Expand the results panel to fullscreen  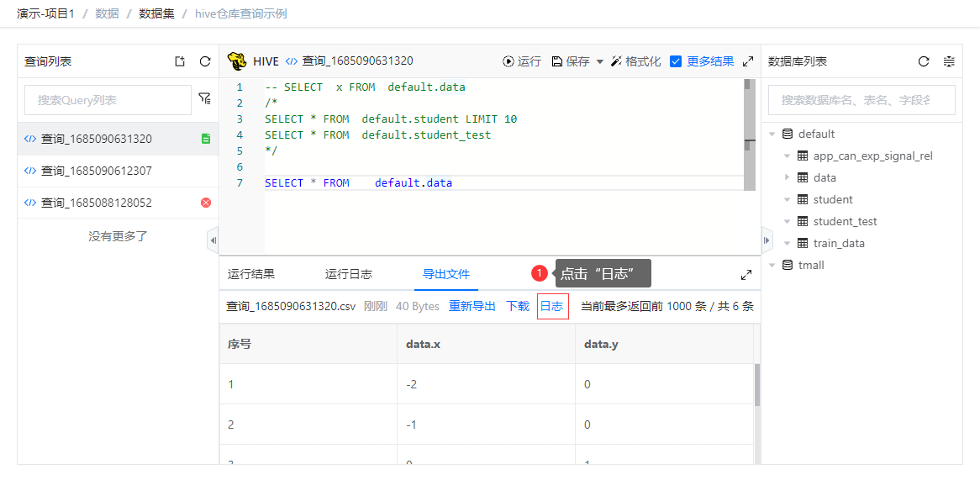point(746,275)
